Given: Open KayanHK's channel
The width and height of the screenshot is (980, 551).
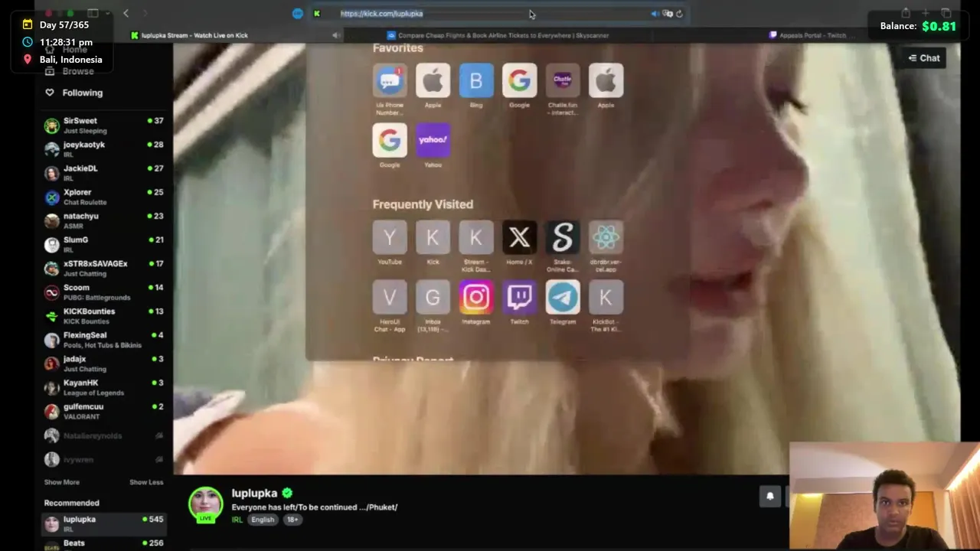Looking at the screenshot, I should (104, 387).
